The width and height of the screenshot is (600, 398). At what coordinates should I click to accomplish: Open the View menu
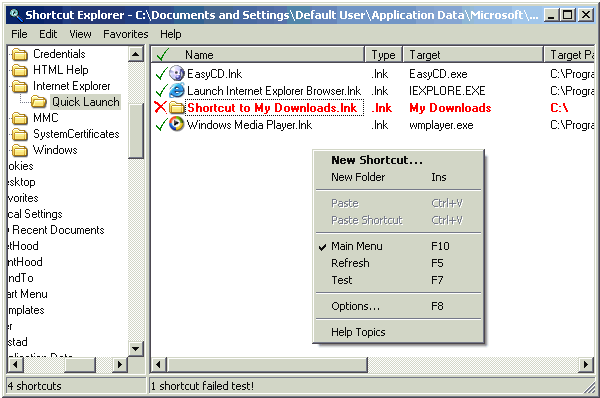click(80, 34)
